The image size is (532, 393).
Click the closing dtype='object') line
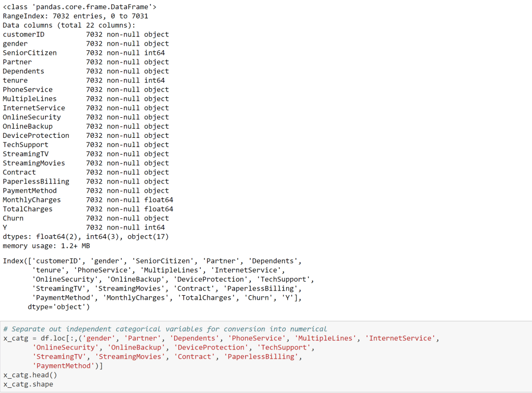[x=59, y=307]
